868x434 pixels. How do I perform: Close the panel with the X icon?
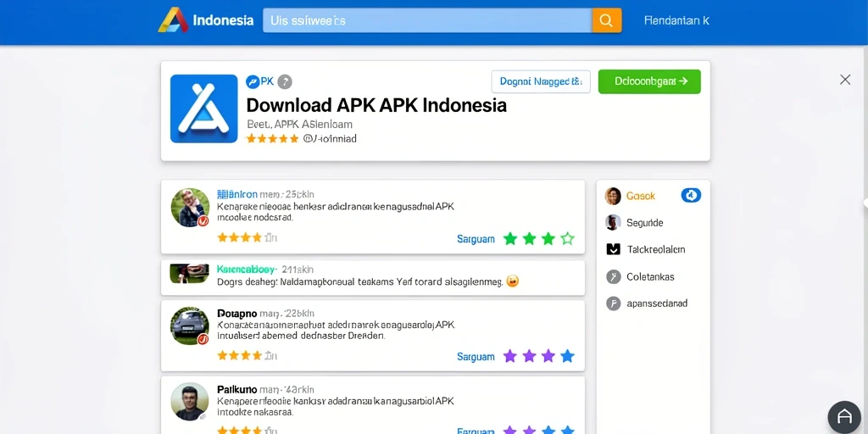tap(845, 80)
